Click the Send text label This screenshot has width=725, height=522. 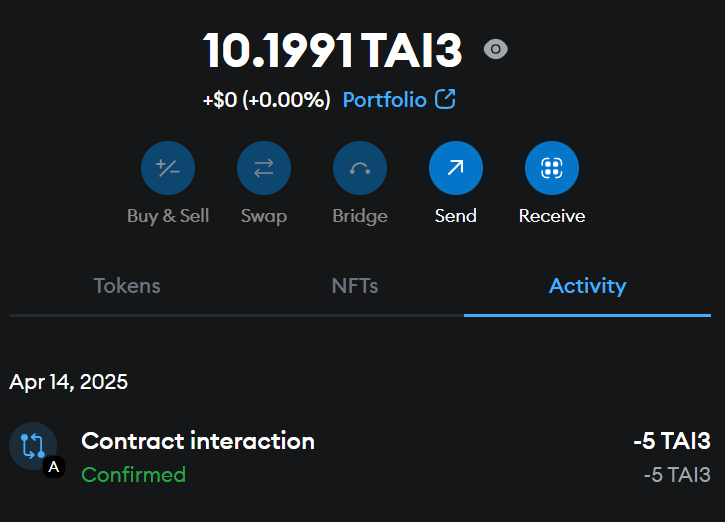click(455, 216)
